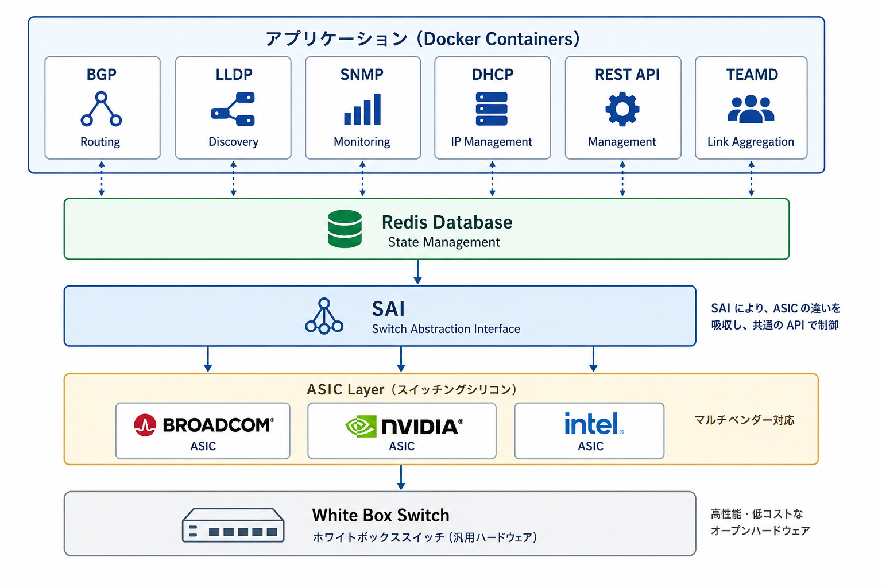Click the SAI heading text
This screenshot has width=882, height=588.
388,309
